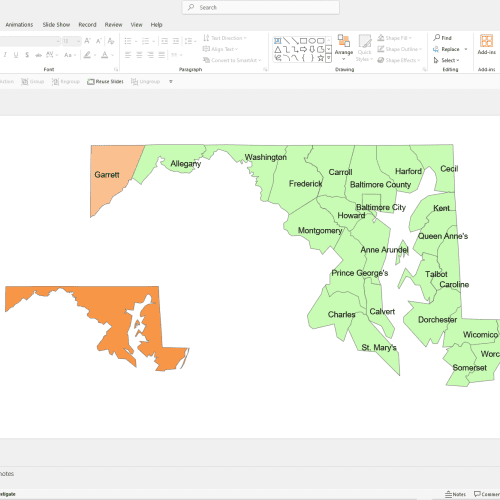Select the Down Arrow block shape
Viewport: 500px width, 500px height.
tap(312, 50)
